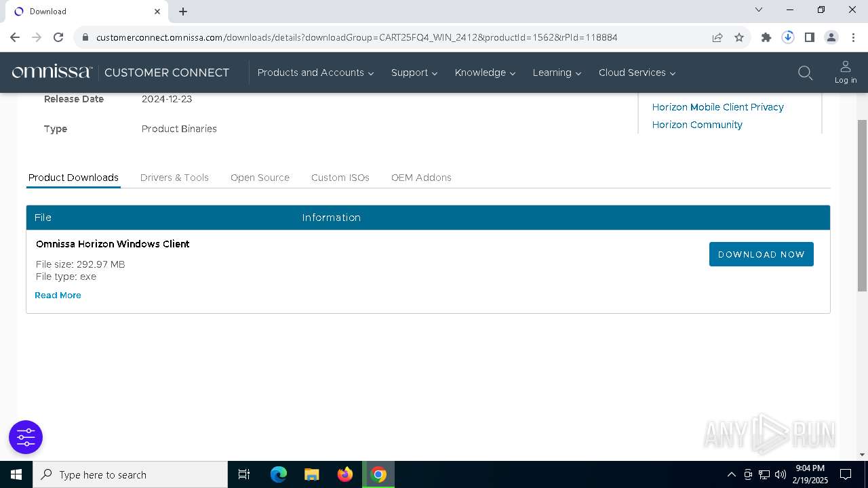Expand the Support menu
The width and height of the screenshot is (868, 488).
coord(414,73)
